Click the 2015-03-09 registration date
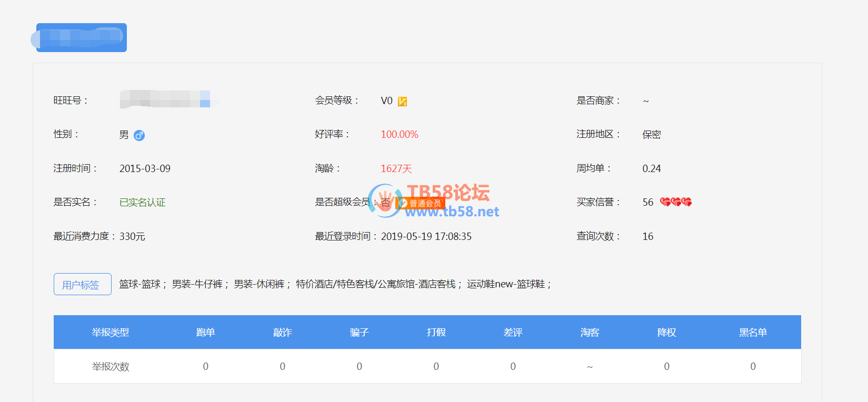This screenshot has height=402, width=868. 145,169
